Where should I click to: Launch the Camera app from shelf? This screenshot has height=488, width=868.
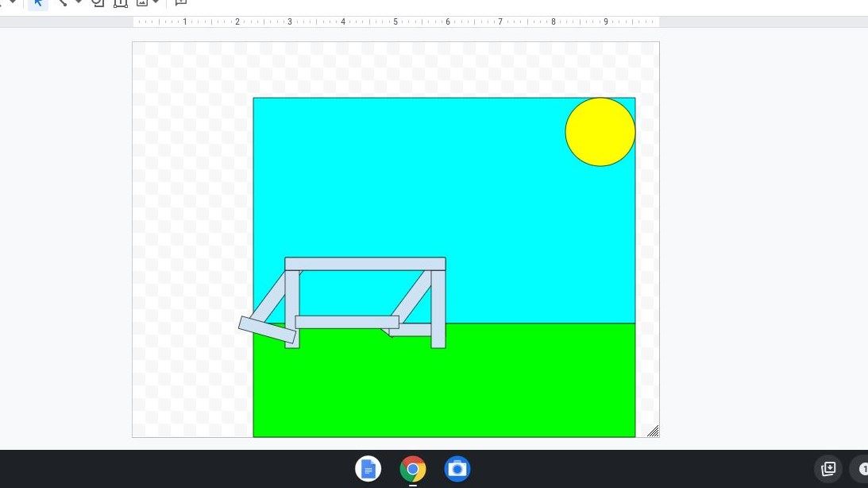coord(457,469)
